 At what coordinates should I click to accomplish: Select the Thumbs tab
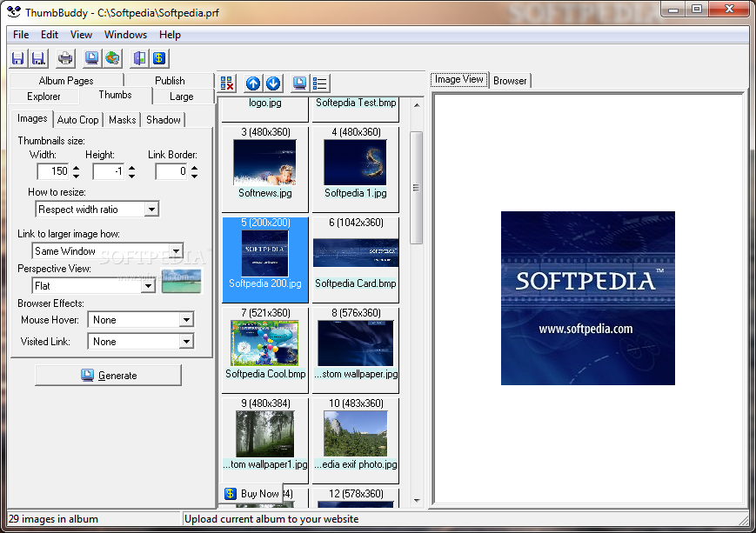[115, 95]
